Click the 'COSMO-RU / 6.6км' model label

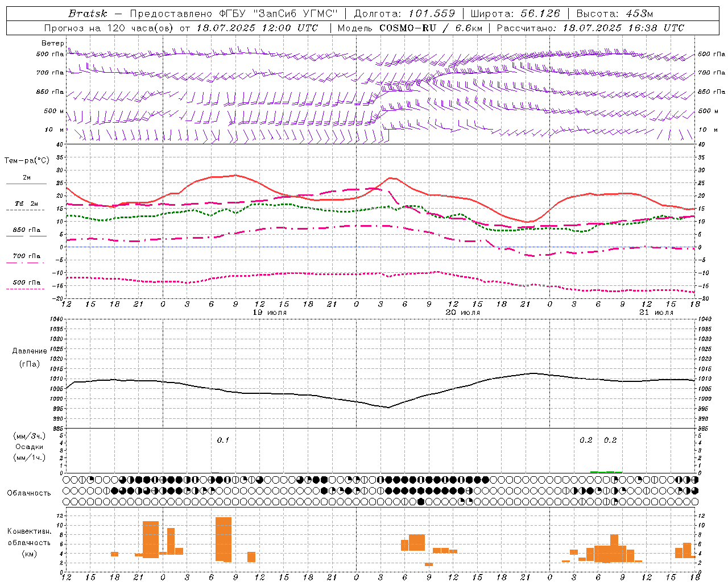click(x=431, y=28)
